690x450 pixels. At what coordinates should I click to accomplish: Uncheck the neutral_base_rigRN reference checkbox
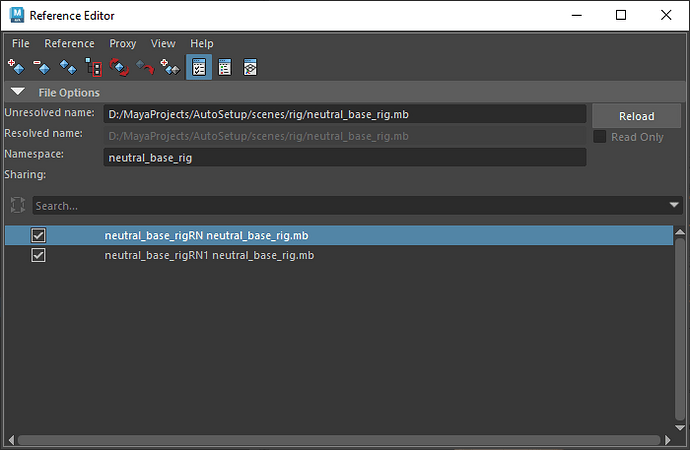click(x=38, y=235)
